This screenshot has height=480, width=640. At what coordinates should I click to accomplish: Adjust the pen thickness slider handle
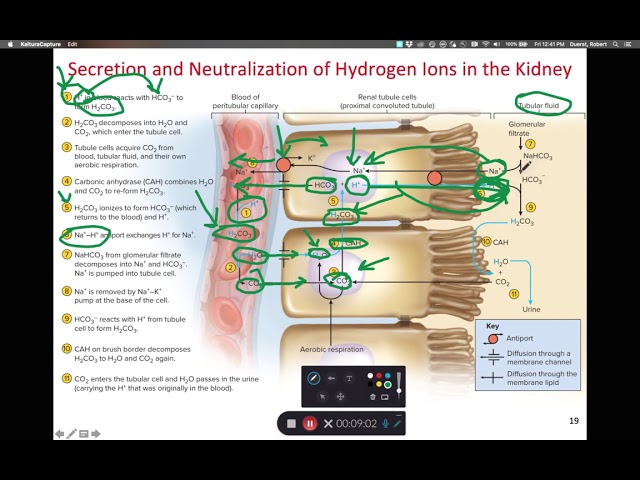[x=399, y=391]
